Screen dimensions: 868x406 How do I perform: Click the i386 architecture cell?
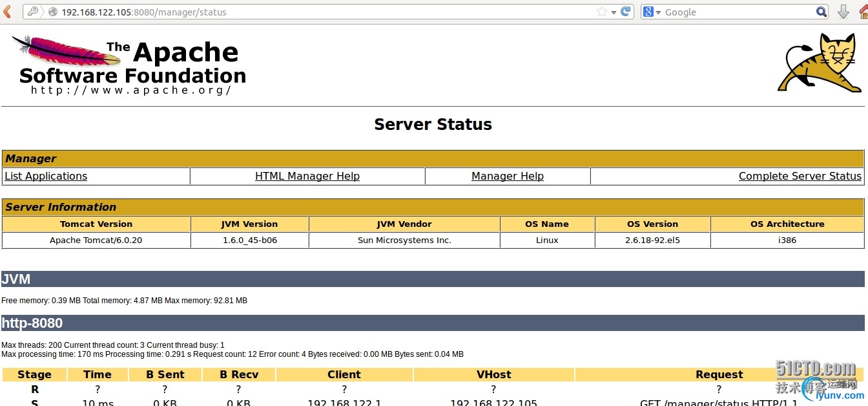787,240
